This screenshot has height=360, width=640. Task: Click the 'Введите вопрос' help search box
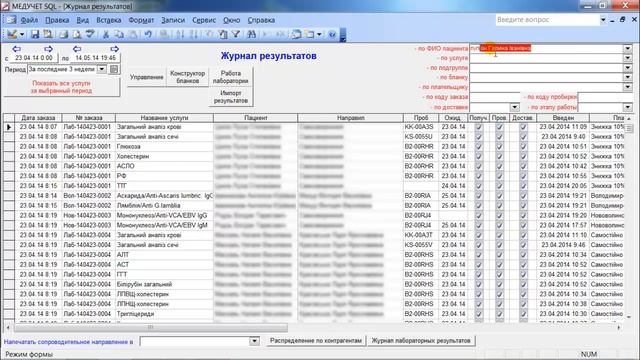click(x=547, y=20)
